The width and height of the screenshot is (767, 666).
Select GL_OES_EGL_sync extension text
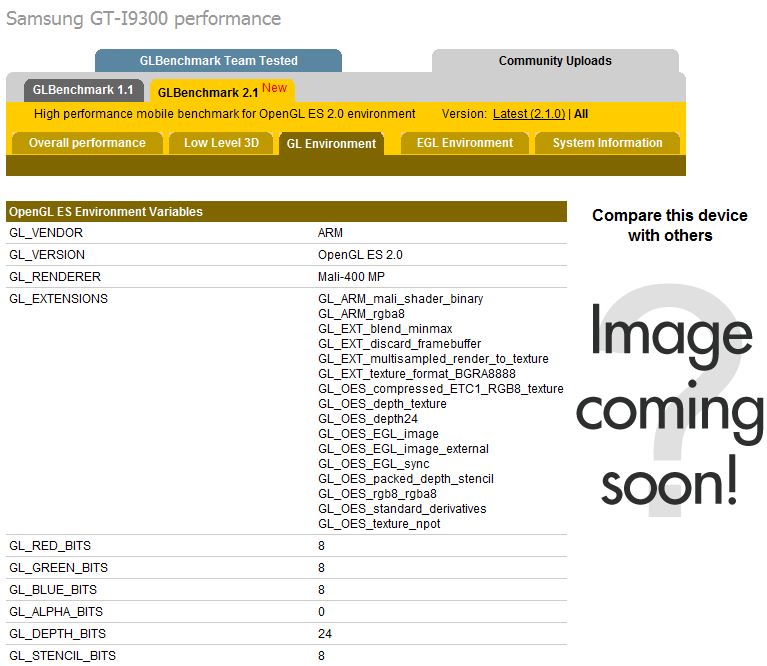point(374,464)
